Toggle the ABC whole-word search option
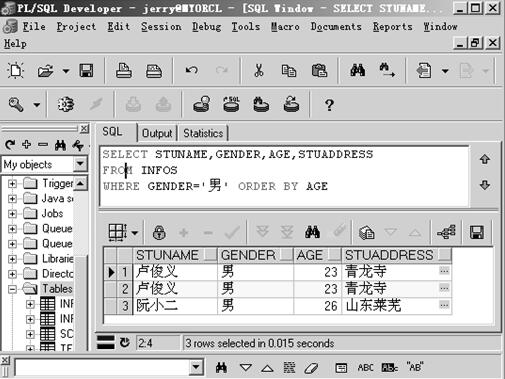Screen dimensions: 505x379 click(365, 368)
